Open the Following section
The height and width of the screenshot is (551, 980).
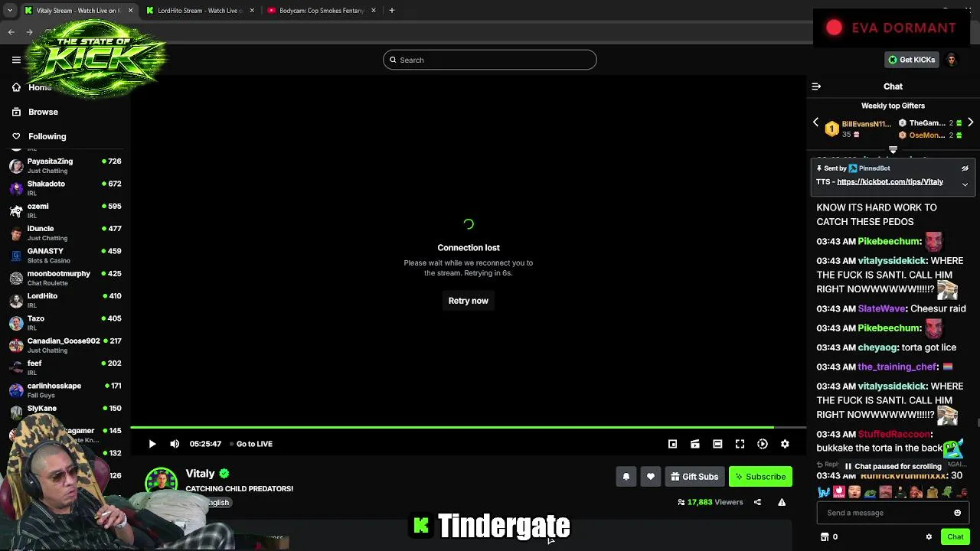coord(47,136)
